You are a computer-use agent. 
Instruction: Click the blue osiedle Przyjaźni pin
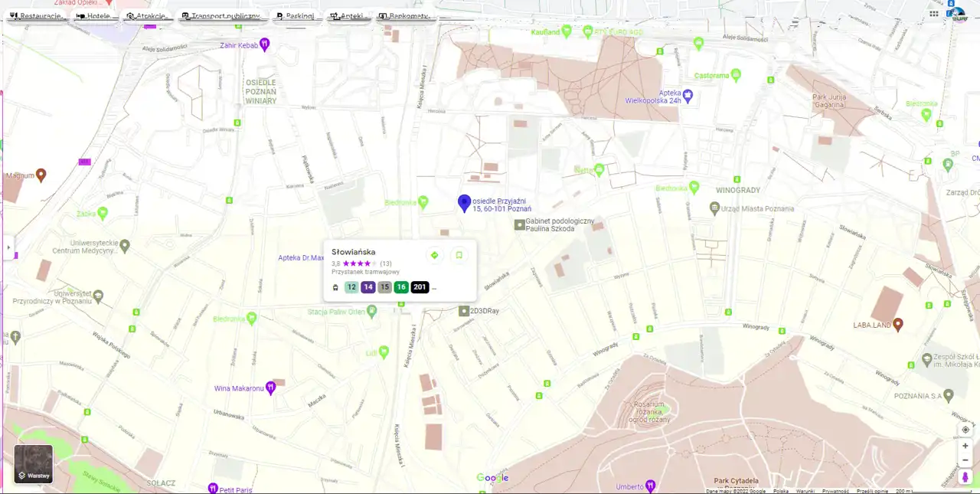(463, 203)
